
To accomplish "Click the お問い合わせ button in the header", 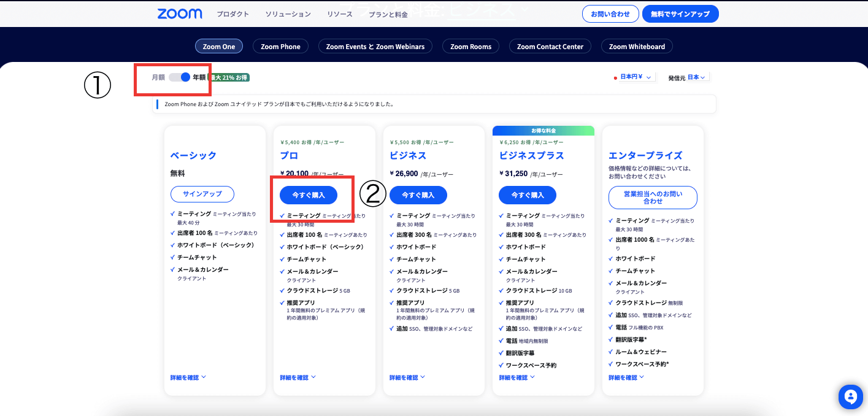I will tap(610, 13).
